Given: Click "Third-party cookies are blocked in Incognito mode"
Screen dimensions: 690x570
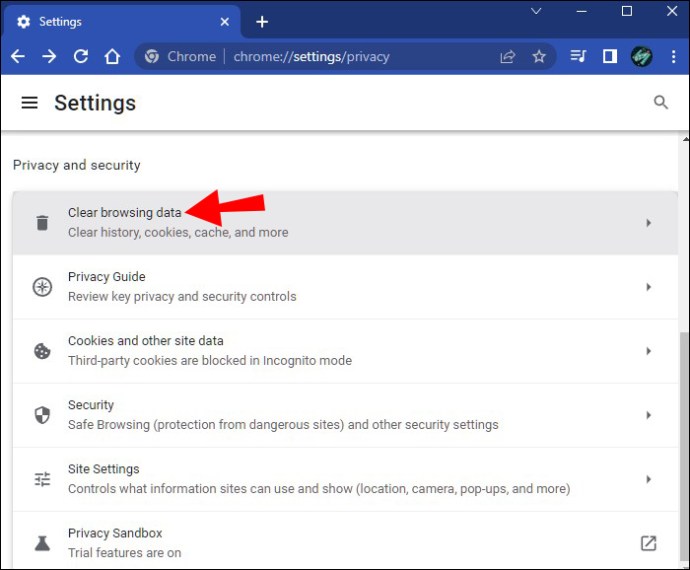Looking at the screenshot, I should coord(210,360).
